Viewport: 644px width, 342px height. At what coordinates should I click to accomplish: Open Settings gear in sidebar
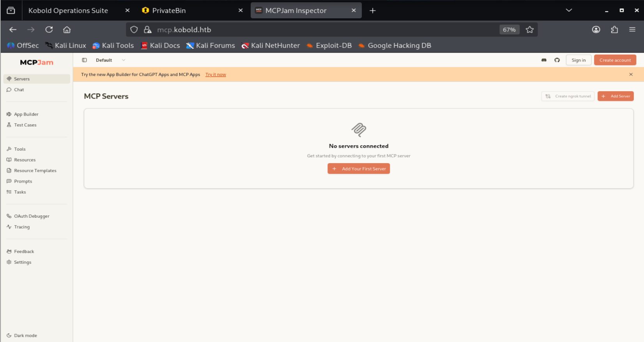pos(37,262)
